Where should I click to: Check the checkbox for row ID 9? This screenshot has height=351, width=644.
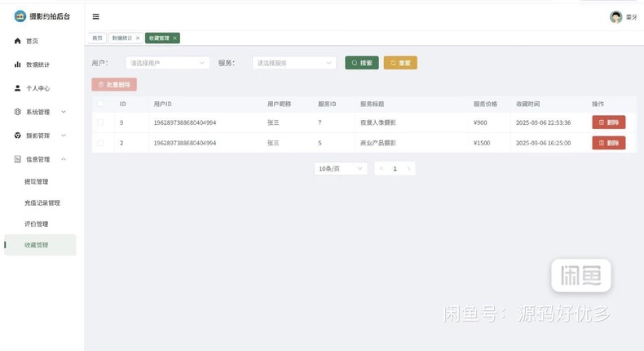100,122
